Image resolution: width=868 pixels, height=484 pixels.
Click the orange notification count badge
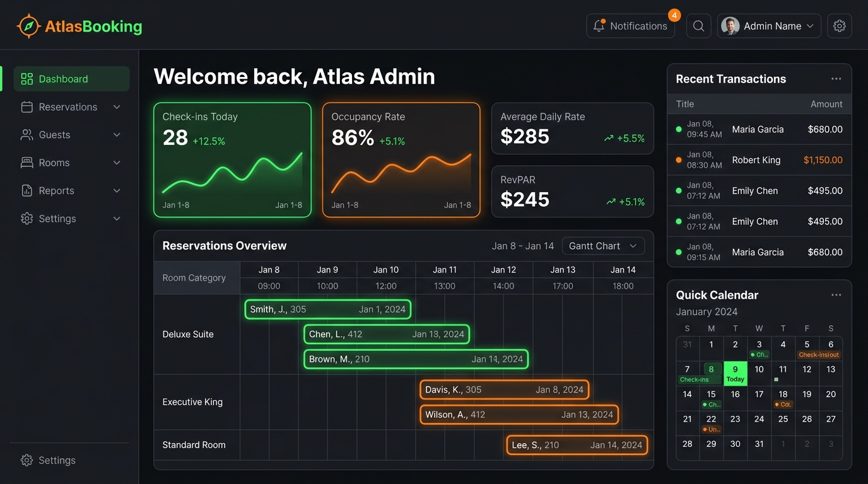(674, 15)
